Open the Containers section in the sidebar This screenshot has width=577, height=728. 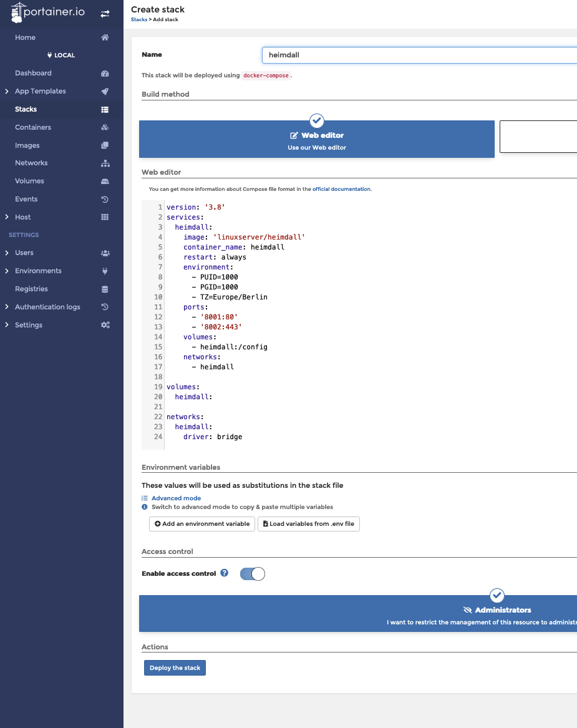[105, 127]
